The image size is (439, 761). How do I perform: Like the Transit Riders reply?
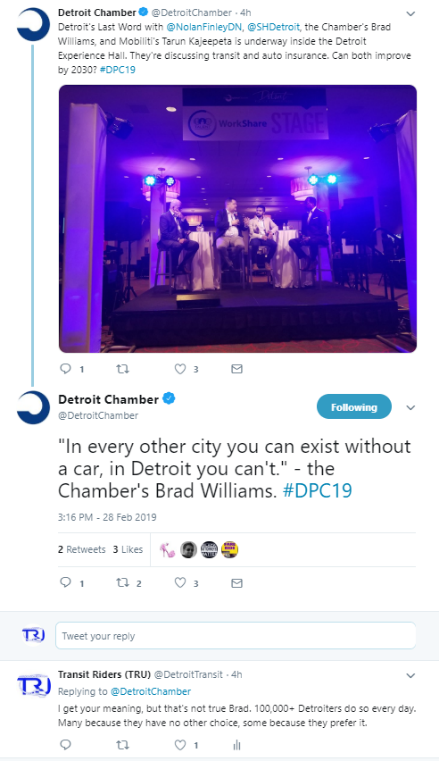[180, 744]
